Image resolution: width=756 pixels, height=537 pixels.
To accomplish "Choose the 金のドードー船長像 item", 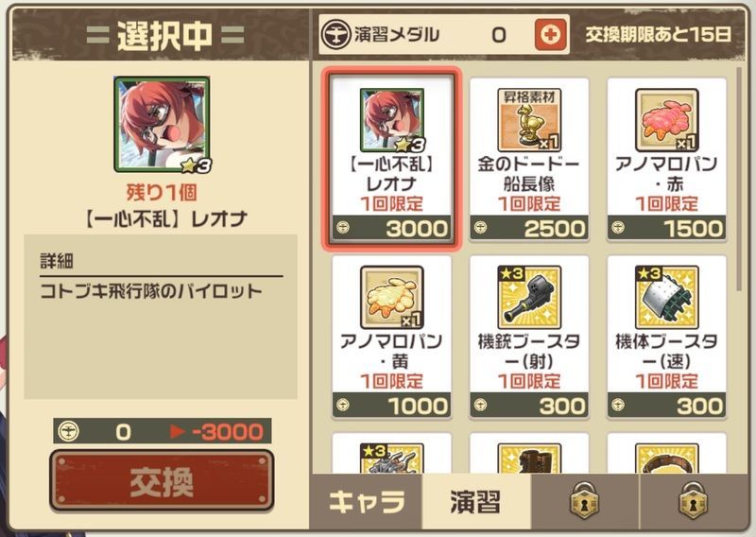I will pos(529,158).
